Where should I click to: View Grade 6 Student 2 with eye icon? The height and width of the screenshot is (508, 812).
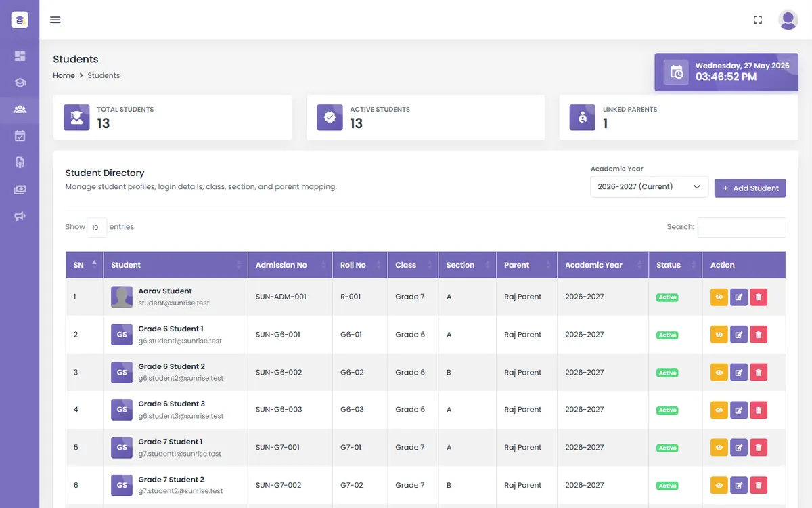coord(719,372)
